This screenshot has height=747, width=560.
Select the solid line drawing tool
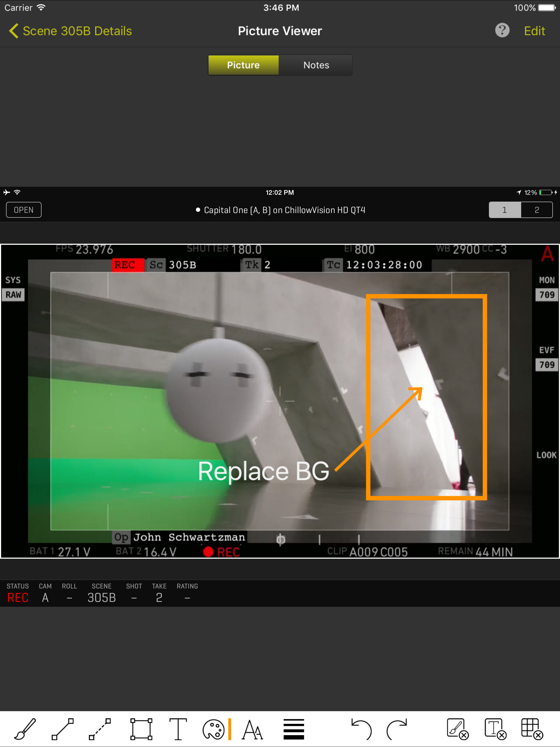[x=63, y=729]
